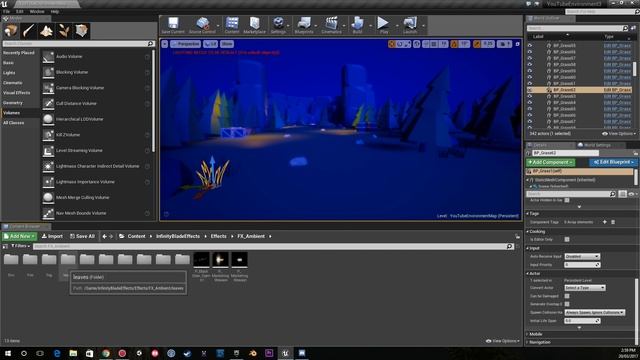Click the Search Classes input field
Viewport: 640px width, 360px height.
click(x=78, y=44)
